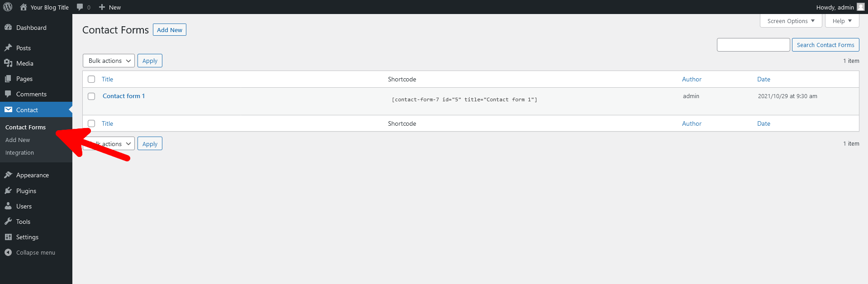Click the bottom Apply button

point(150,144)
